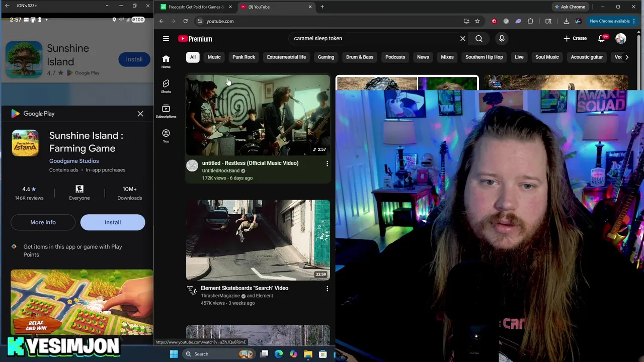
Task: Select the Drum & Bass chip
Action: coord(360,57)
